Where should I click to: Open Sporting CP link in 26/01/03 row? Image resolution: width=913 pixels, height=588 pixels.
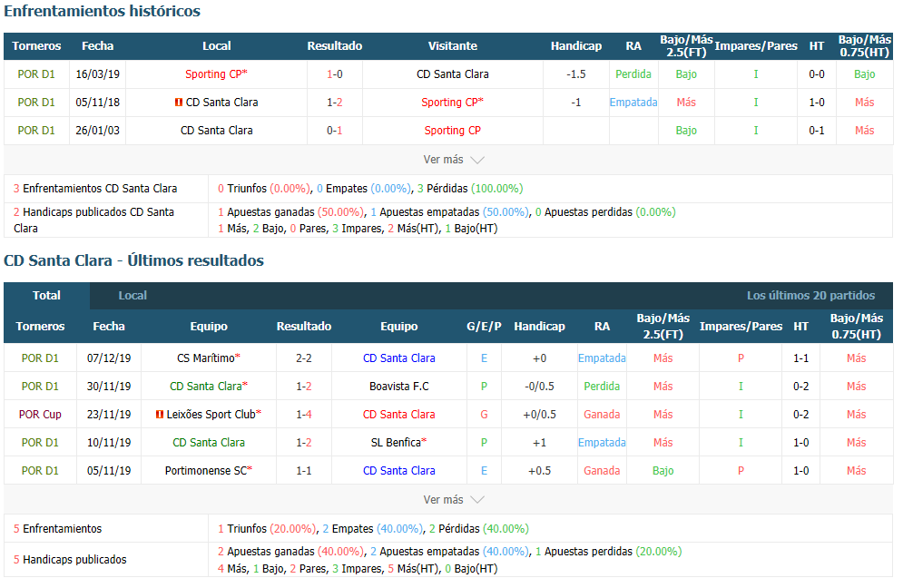click(453, 131)
